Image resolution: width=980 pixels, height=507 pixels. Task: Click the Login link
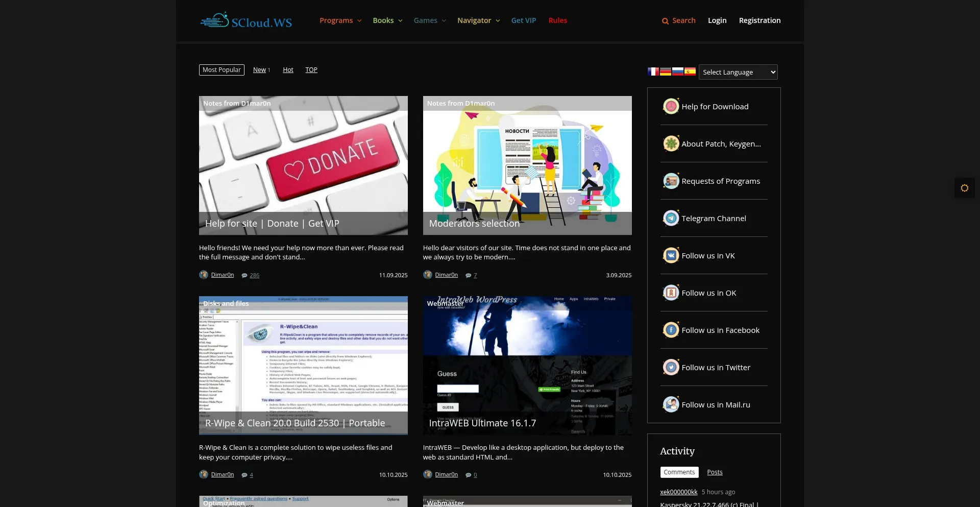717,20
